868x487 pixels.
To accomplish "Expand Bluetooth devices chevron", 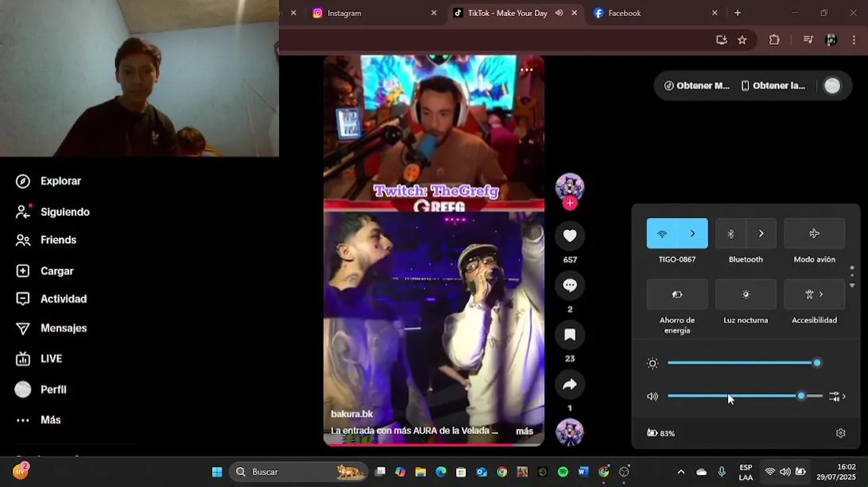I will (761, 233).
